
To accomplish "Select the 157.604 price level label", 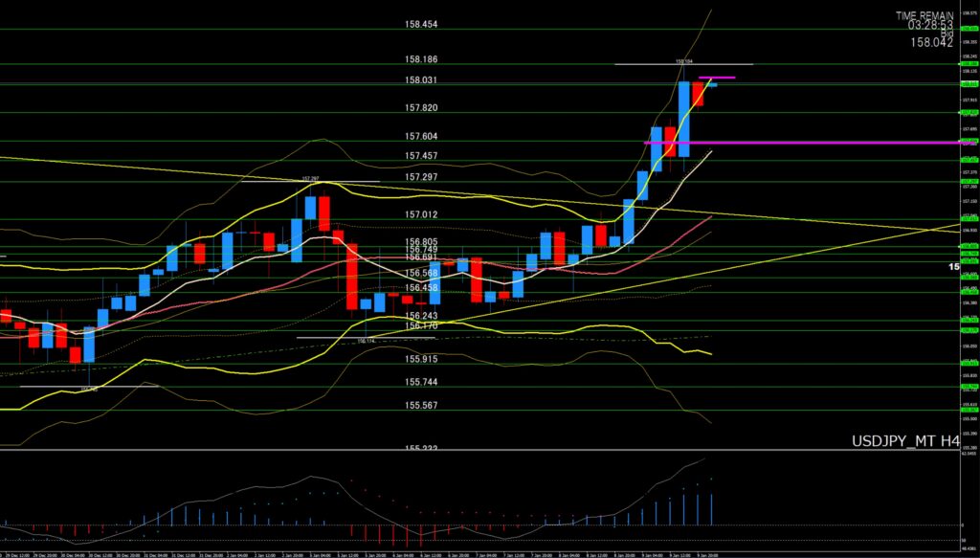I will click(421, 137).
